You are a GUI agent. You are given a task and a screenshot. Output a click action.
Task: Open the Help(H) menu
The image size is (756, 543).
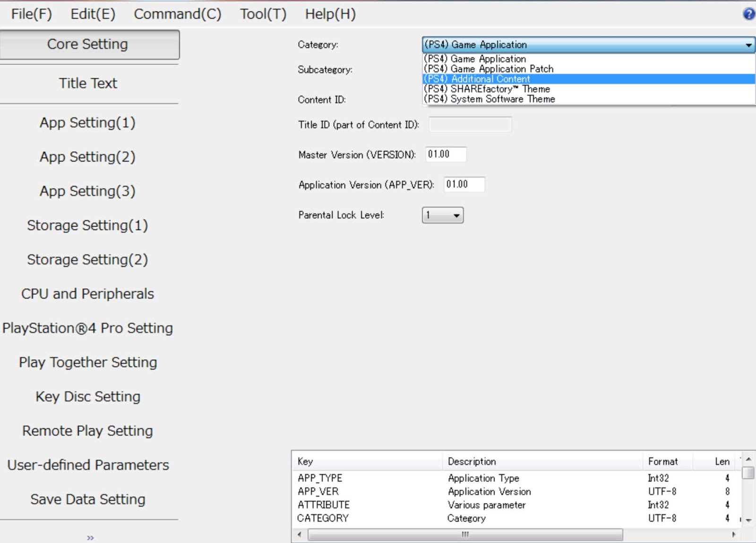click(x=330, y=14)
